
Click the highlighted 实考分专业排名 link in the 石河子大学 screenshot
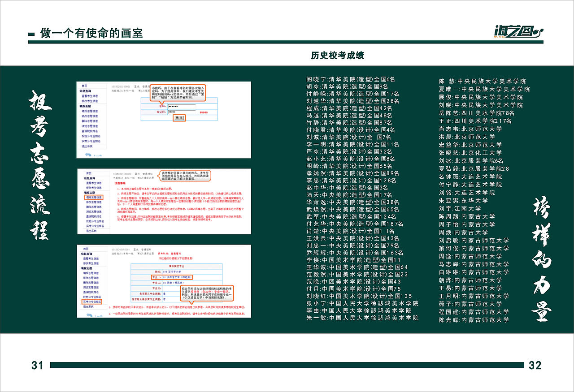coord(92,302)
